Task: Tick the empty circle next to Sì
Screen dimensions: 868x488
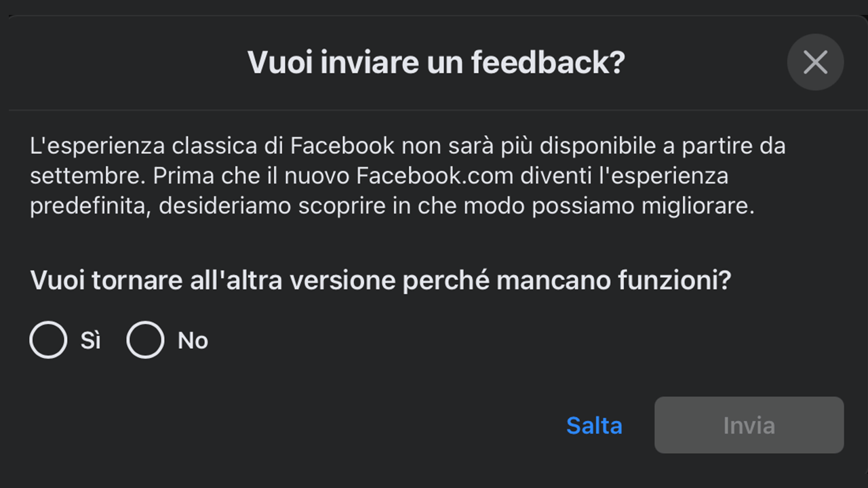Action: click(x=49, y=340)
